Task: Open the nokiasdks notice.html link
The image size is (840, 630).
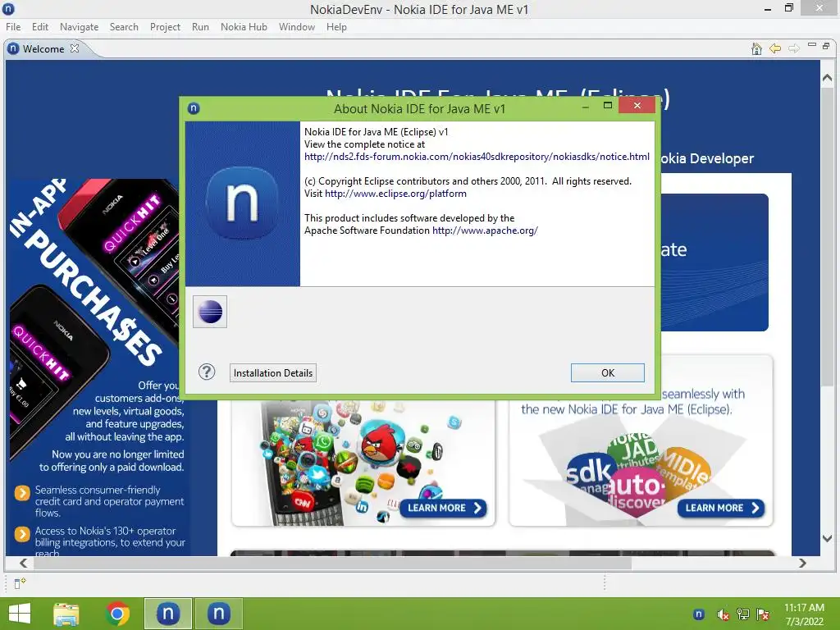Action: coord(477,157)
